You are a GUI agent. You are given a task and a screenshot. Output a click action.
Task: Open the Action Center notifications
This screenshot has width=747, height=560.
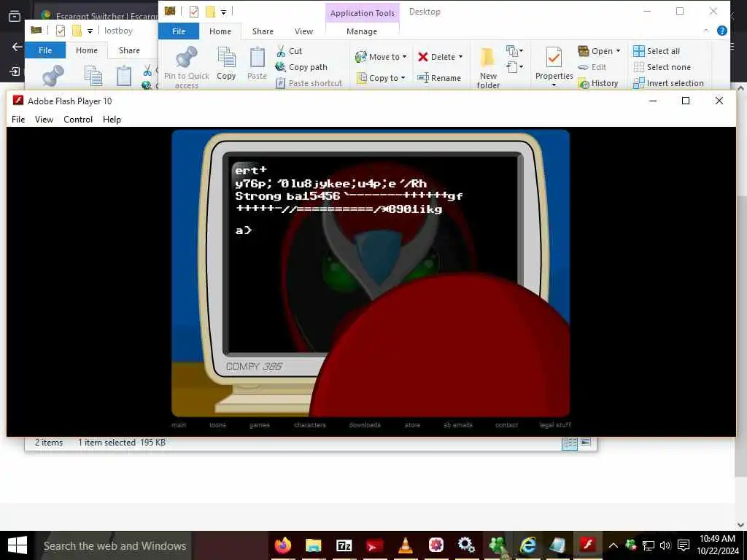pos(684,545)
